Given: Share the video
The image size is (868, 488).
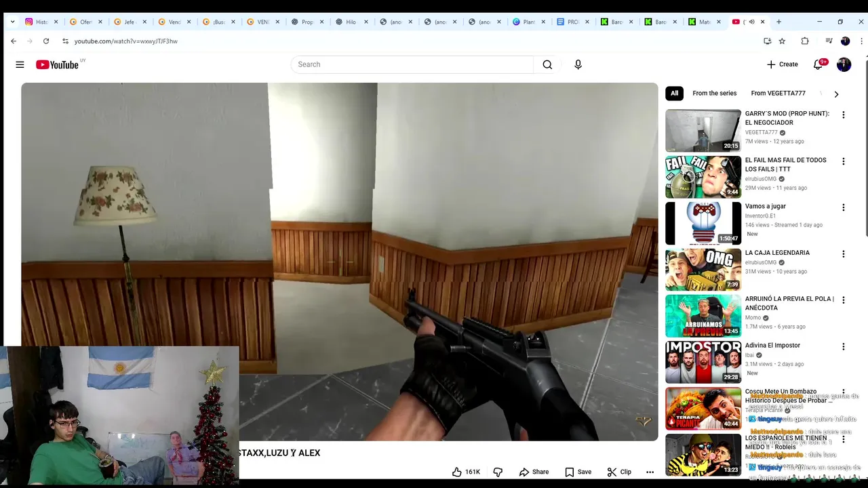Looking at the screenshot, I should tap(534, 472).
